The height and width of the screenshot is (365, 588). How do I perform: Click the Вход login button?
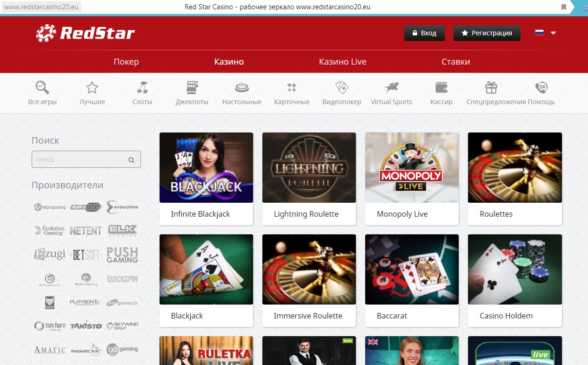click(424, 33)
